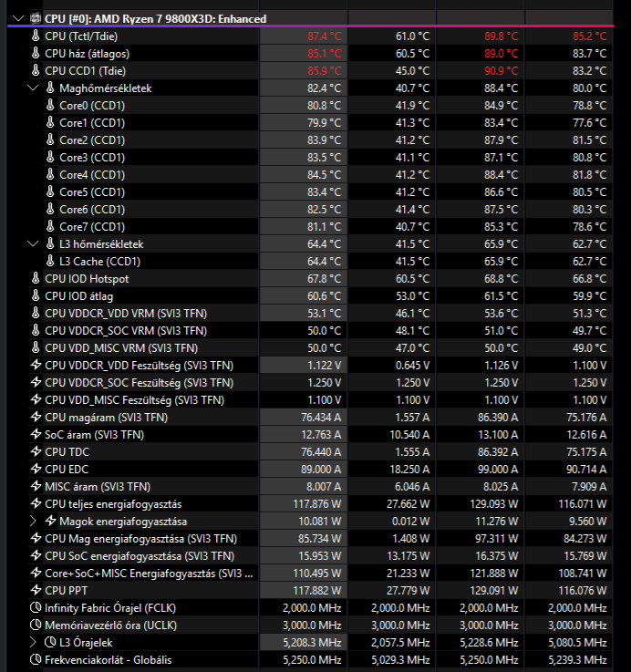The height and width of the screenshot is (672, 631).
Task: Select the CPU (Tctl/Tdie) sensor row label
Action: click(x=81, y=36)
